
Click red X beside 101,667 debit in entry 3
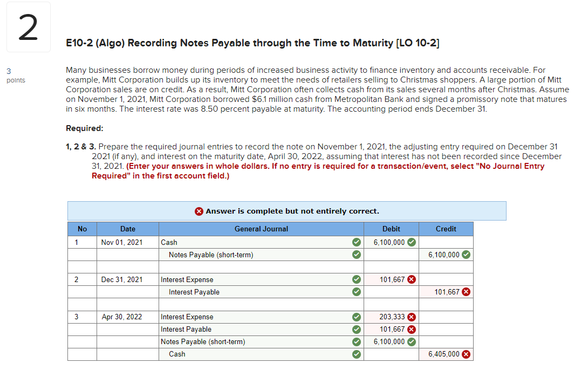click(x=412, y=330)
